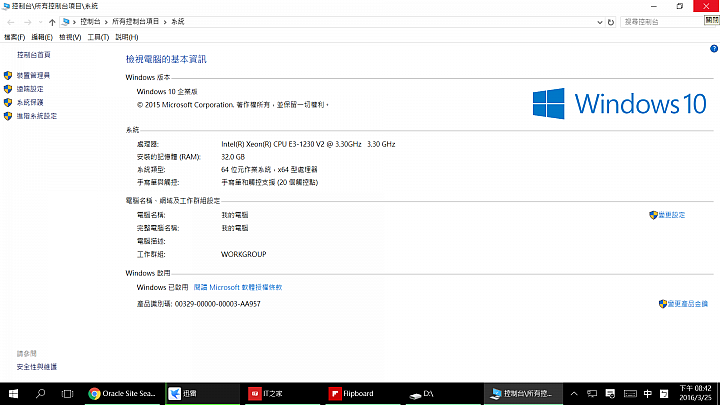Open the 檢視(V) View menu
This screenshot has height=405, width=720.
click(70, 37)
